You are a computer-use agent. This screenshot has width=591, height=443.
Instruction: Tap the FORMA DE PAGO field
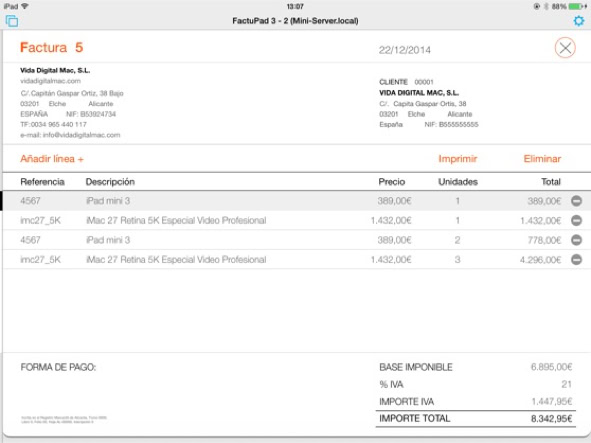pos(58,367)
